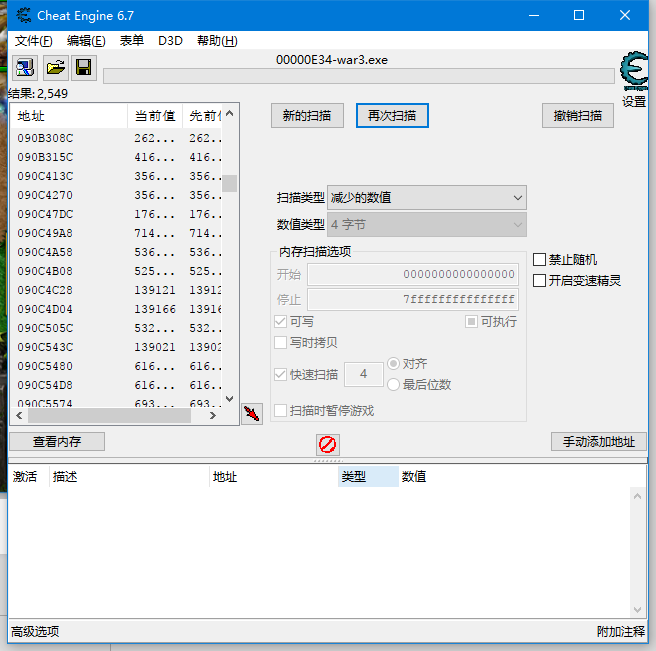Viewport: 656px width, 651px height.
Task: Click the 激活 column header in address table
Action: 28,477
